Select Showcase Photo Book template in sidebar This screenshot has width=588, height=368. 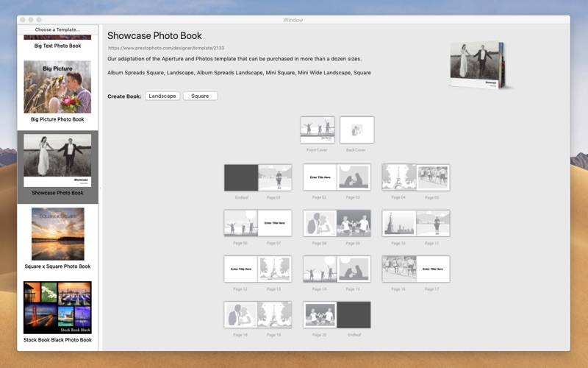57,167
